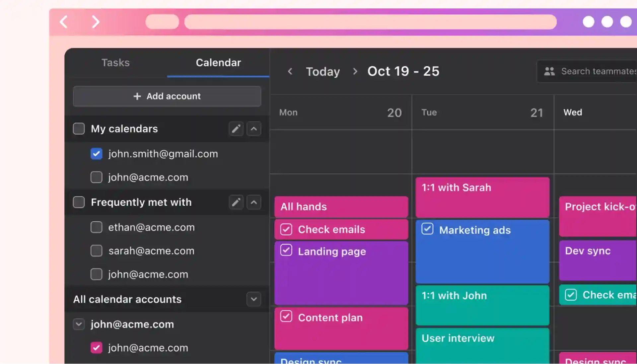Switch to the Tasks tab
The image size is (637, 364).
pos(115,63)
